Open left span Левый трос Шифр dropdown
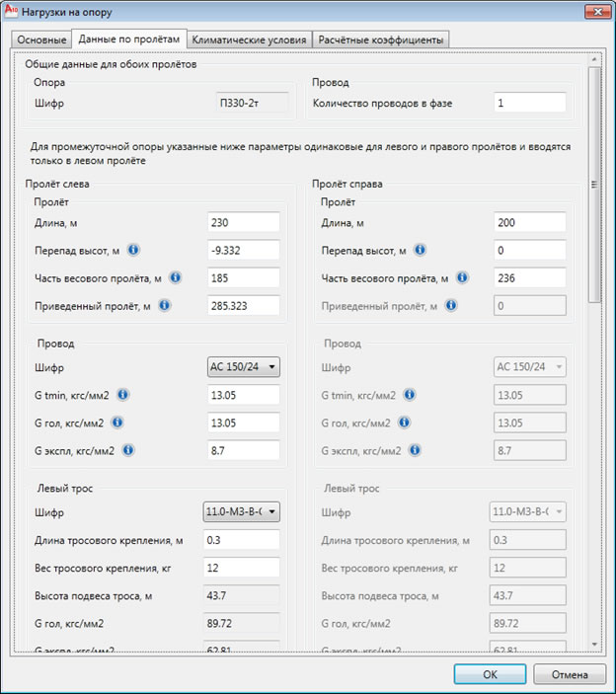The image size is (616, 694). tap(241, 512)
